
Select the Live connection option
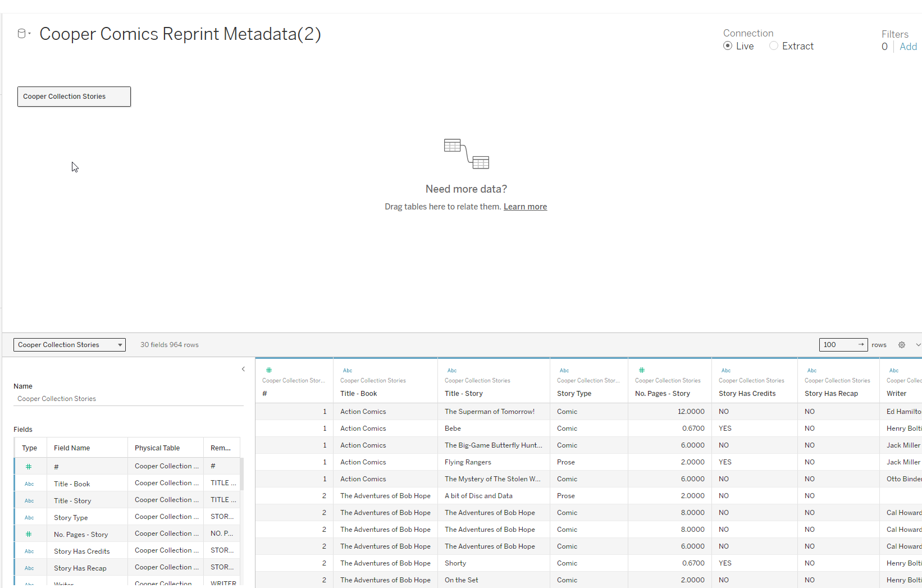tap(728, 46)
